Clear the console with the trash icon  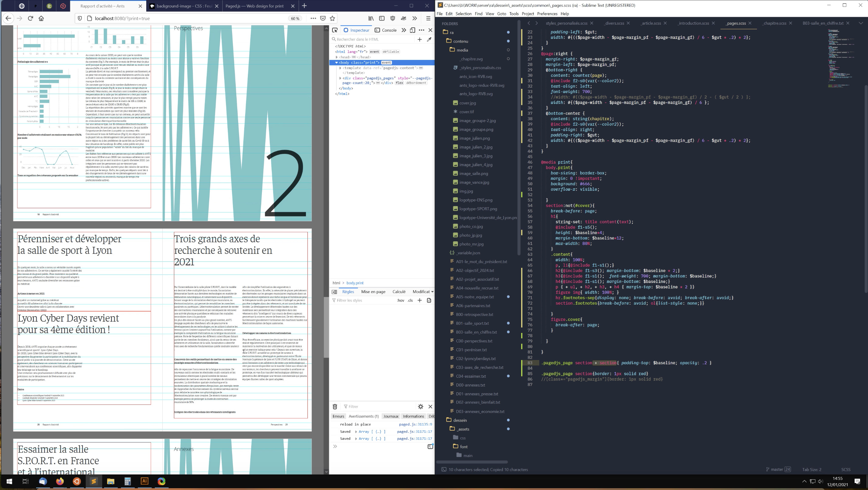(335, 406)
